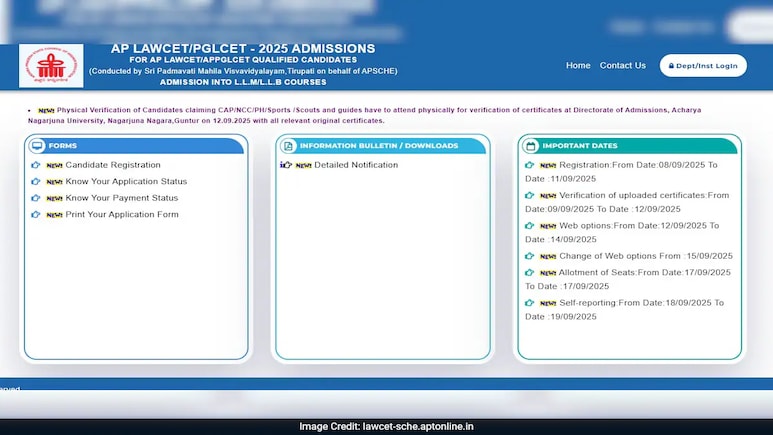Select the Self-reporting From Date 18/09/2025 entry
Viewport: 773px width, 435px height.
click(x=625, y=310)
